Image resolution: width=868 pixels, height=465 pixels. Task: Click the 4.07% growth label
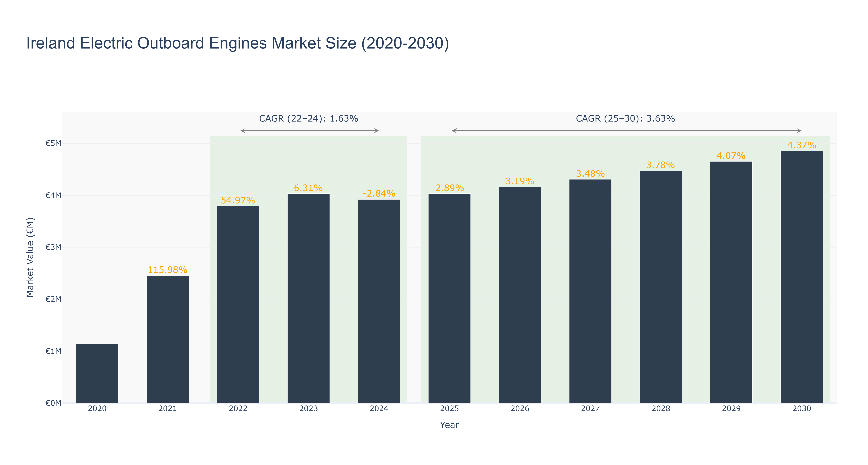[x=731, y=156]
